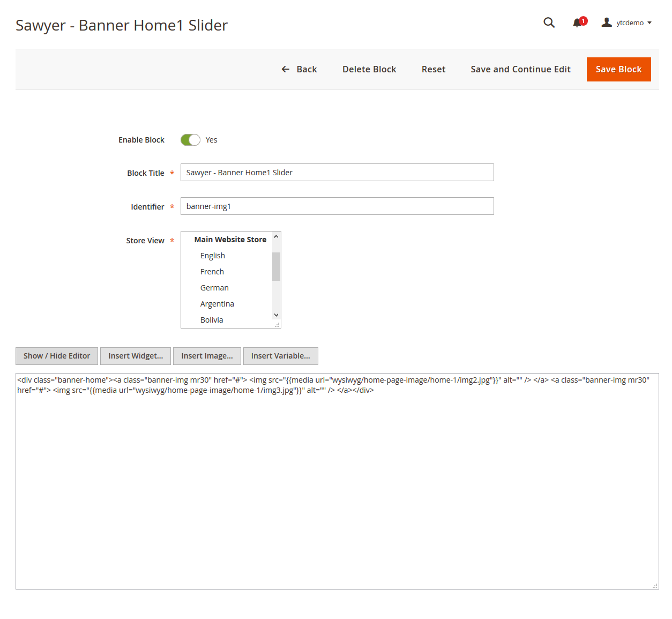This screenshot has width=672, height=619.
Task: Click the resize handle of content textarea
Action: (x=655, y=586)
